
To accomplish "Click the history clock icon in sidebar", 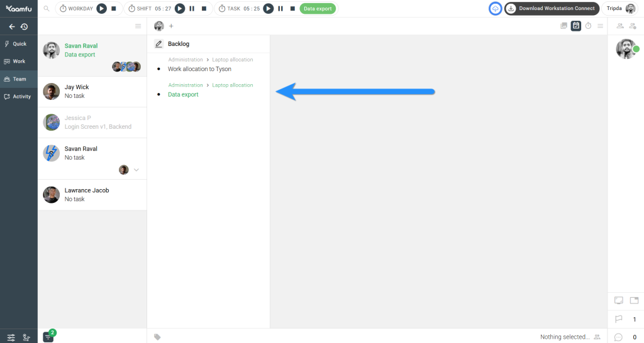I will 24,27.
